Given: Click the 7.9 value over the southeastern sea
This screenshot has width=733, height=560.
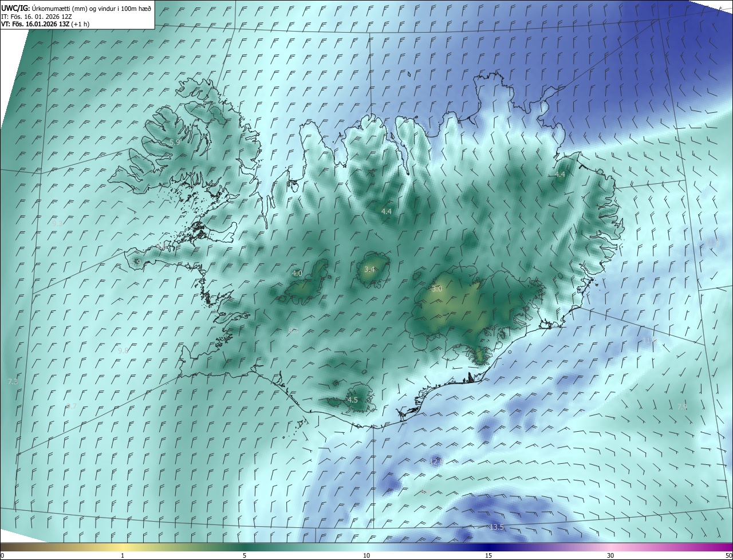Looking at the screenshot, I should [682, 407].
